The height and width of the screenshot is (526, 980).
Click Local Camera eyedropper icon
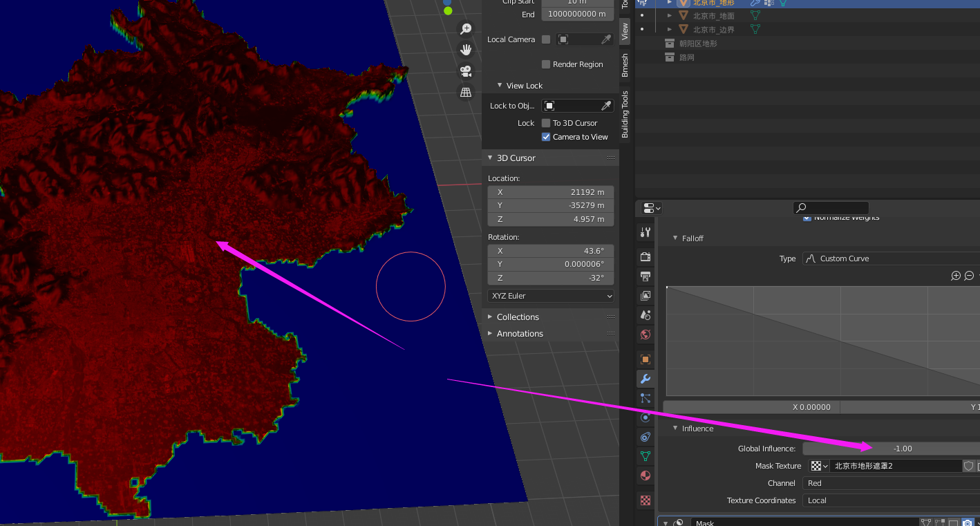[606, 39]
